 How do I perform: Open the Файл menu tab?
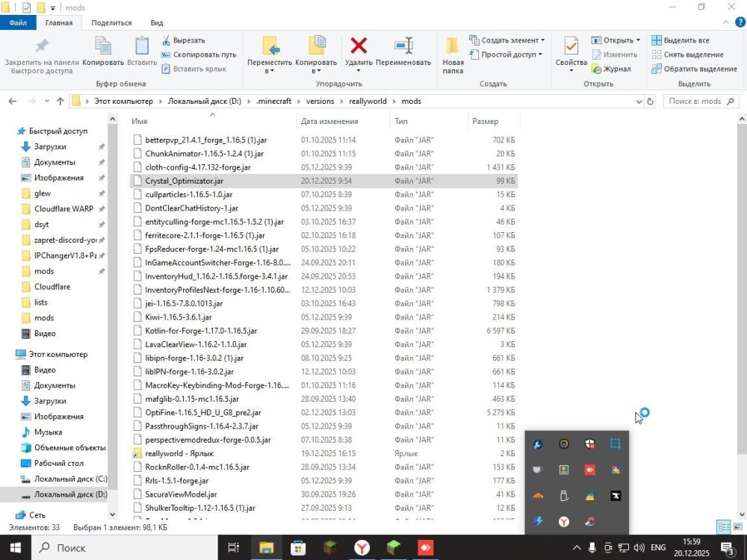(x=18, y=22)
